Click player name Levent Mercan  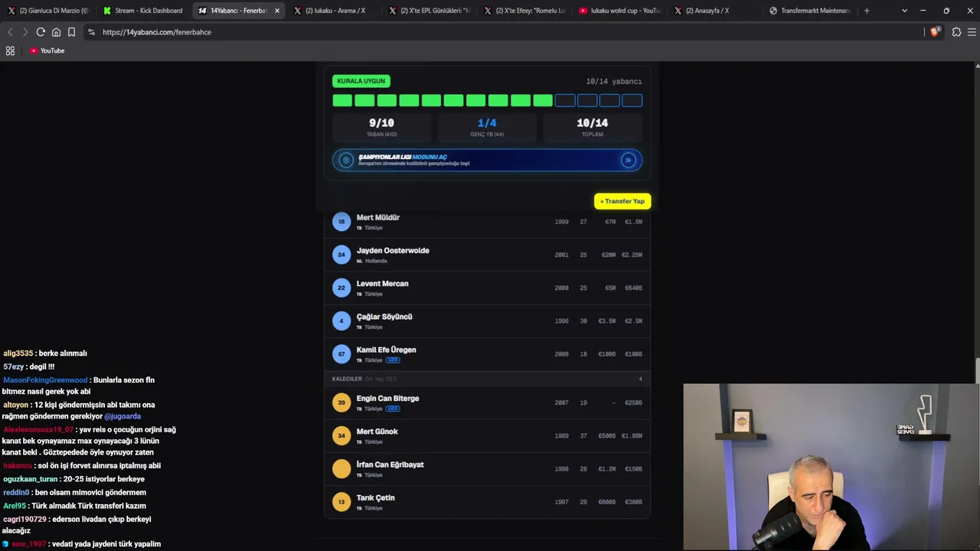pos(383,284)
